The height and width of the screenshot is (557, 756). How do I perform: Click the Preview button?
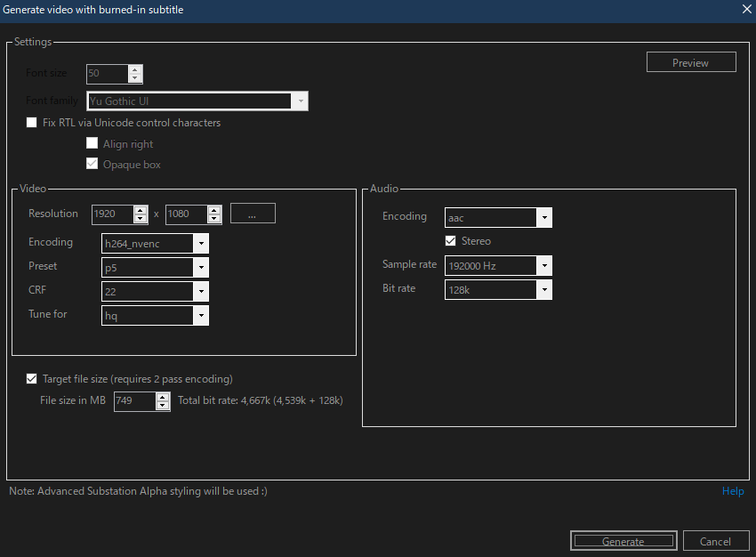[691, 61]
